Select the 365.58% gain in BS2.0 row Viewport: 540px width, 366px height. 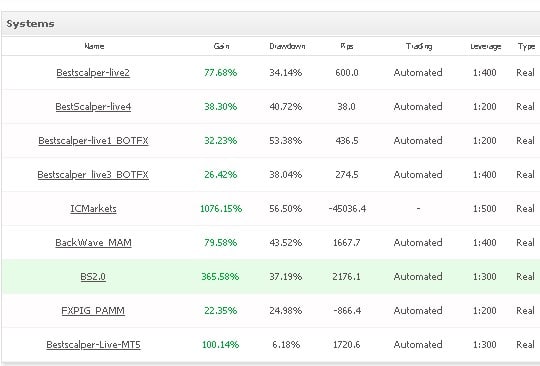point(220,277)
